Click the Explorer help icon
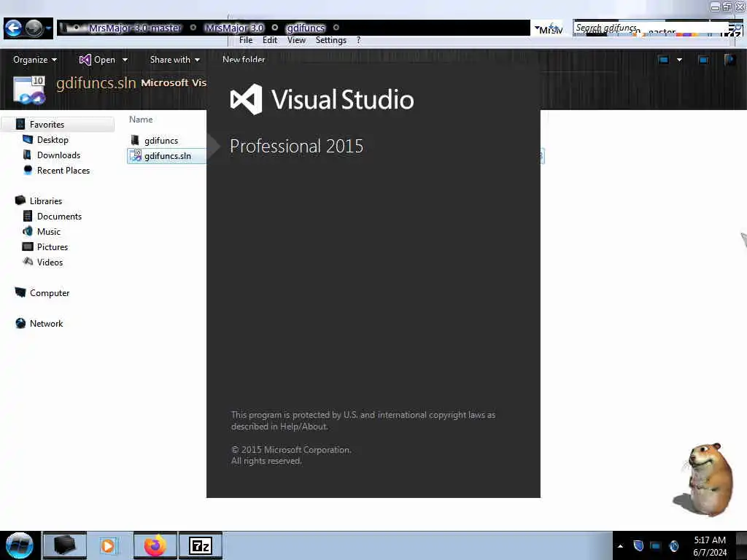Viewport: 747px width, 560px height. [729, 60]
